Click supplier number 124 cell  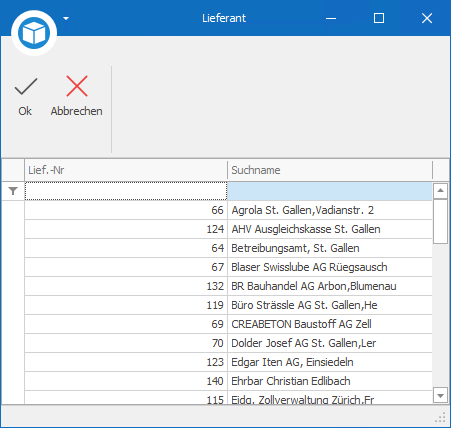pyautogui.click(x=126, y=229)
